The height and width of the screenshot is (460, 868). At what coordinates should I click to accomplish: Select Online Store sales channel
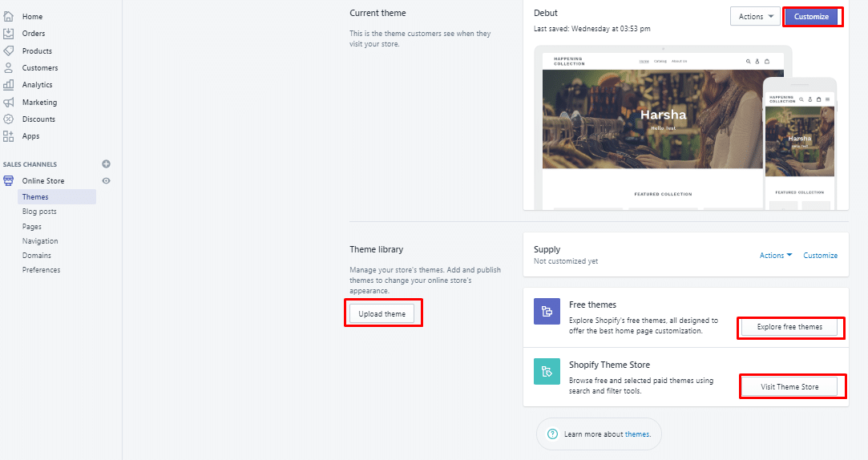click(43, 181)
